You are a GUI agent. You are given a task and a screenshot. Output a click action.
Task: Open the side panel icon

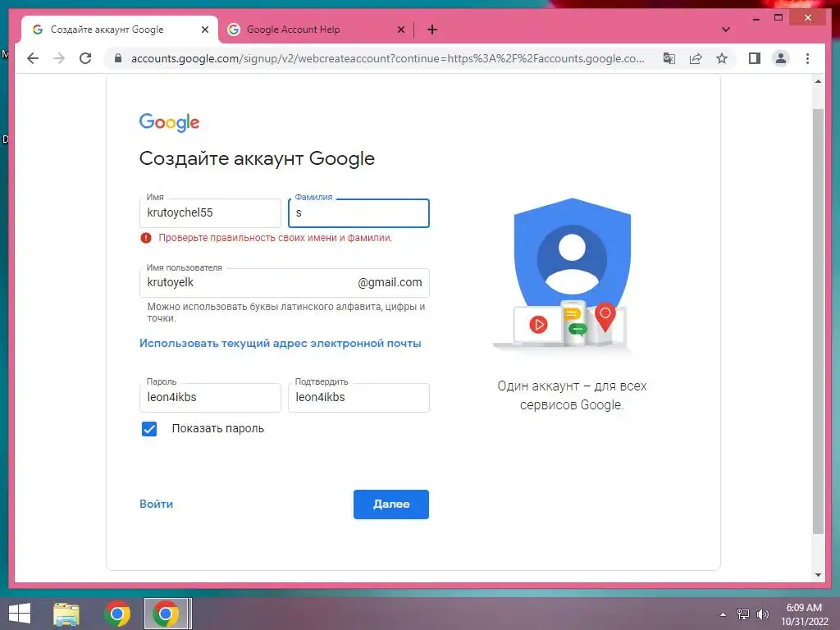pyautogui.click(x=755, y=58)
